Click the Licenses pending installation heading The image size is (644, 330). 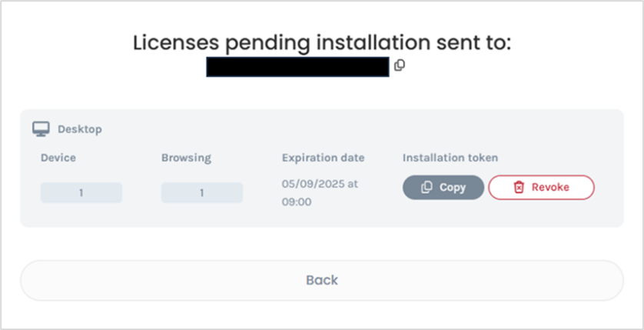pos(321,43)
